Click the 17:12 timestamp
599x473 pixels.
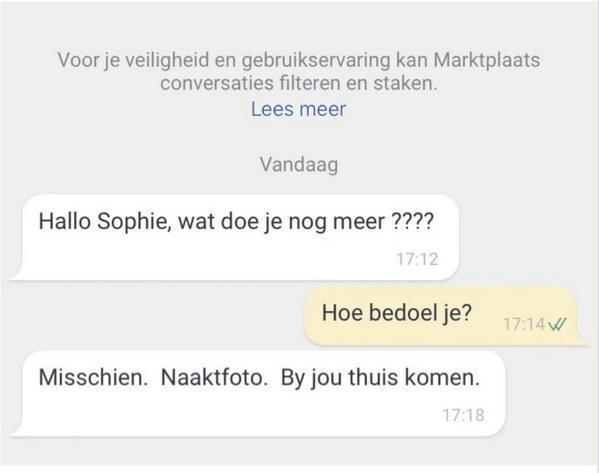pyautogui.click(x=417, y=259)
